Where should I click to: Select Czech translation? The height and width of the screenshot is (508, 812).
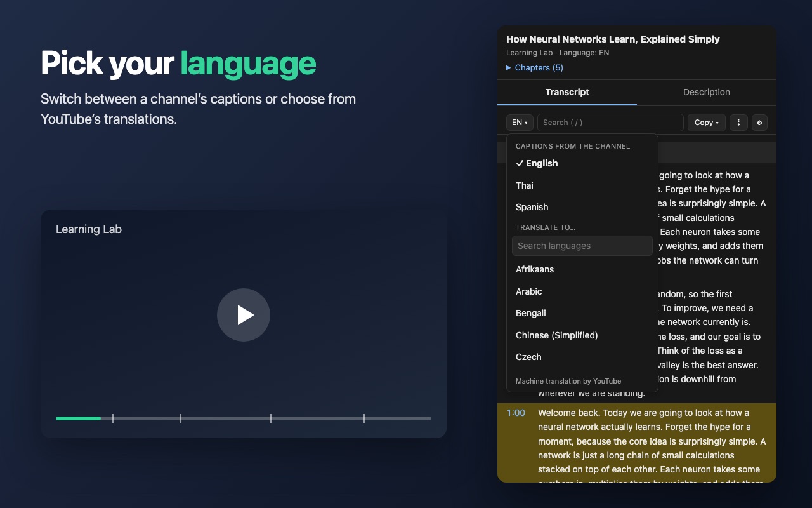(582, 357)
